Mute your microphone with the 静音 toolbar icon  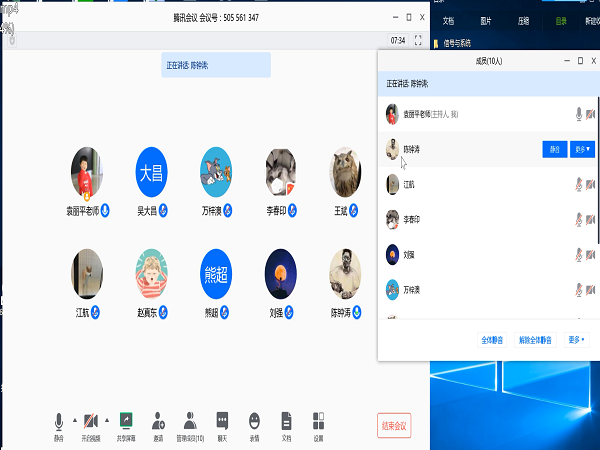pyautogui.click(x=59, y=422)
